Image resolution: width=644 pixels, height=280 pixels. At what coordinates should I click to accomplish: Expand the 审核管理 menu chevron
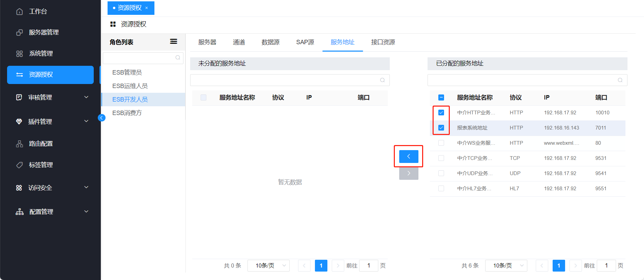pos(86,97)
